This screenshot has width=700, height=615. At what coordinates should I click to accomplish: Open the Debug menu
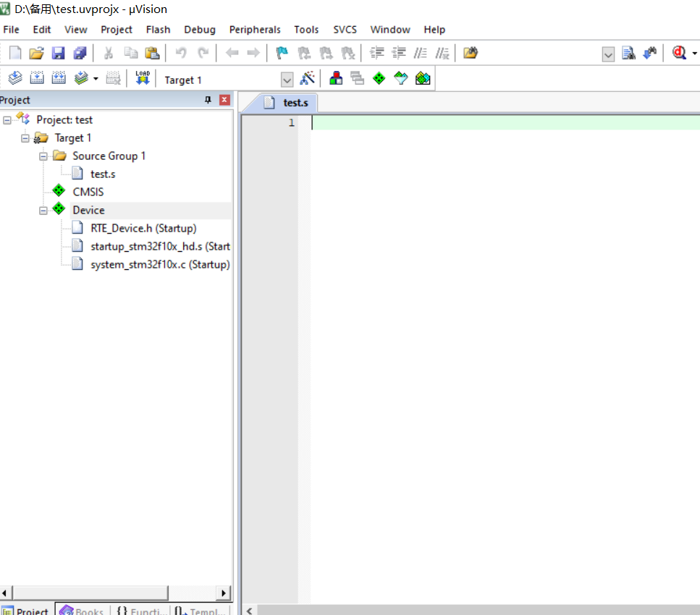point(200,30)
